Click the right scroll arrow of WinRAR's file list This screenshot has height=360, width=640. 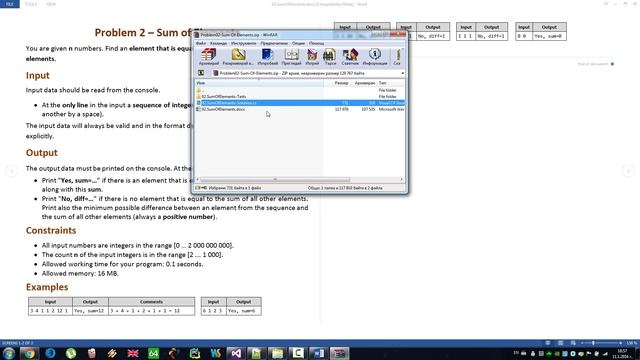[x=402, y=180]
